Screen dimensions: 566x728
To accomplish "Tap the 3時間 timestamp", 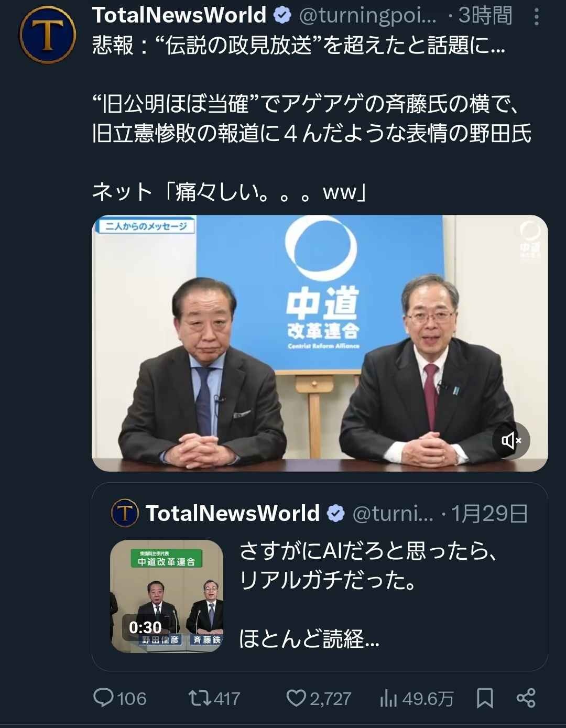I will [485, 16].
